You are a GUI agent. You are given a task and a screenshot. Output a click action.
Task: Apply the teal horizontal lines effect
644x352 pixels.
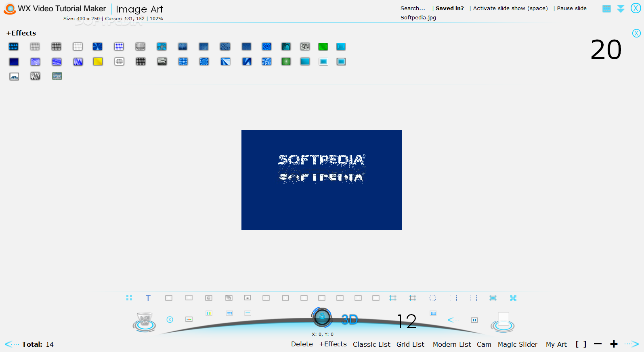pyautogui.click(x=57, y=76)
